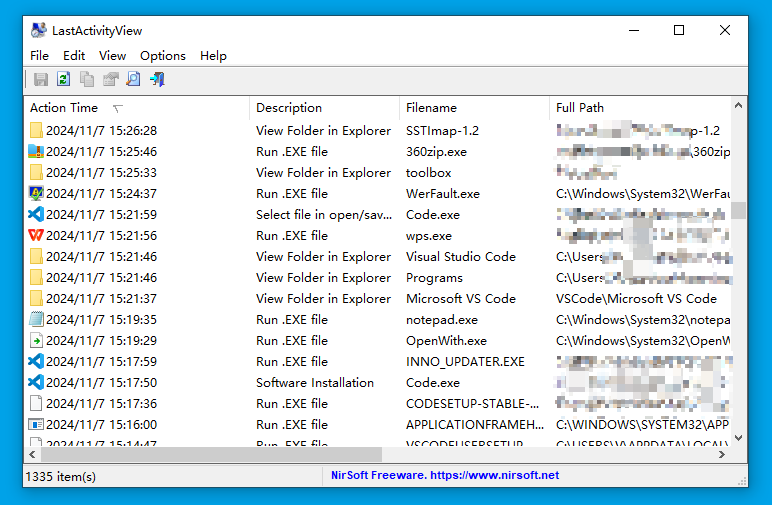
Task: Sort by the Filename column header
Action: [x=475, y=108]
